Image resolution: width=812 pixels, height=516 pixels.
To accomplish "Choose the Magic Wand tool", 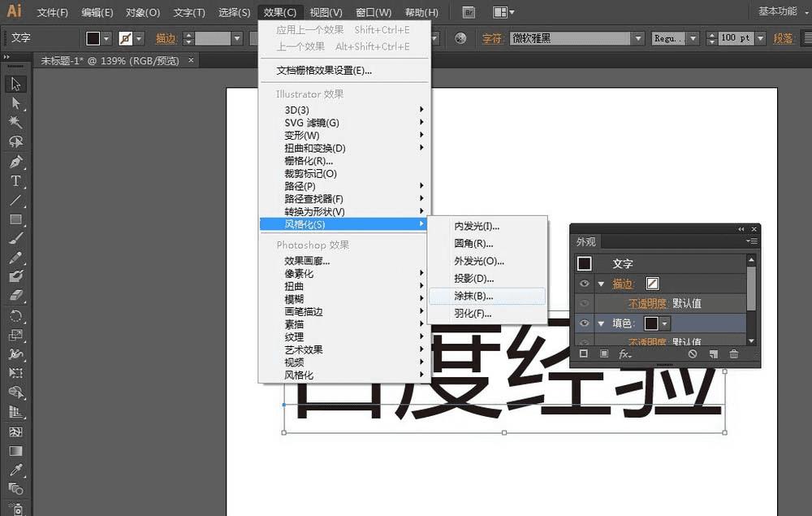I will coord(15,122).
